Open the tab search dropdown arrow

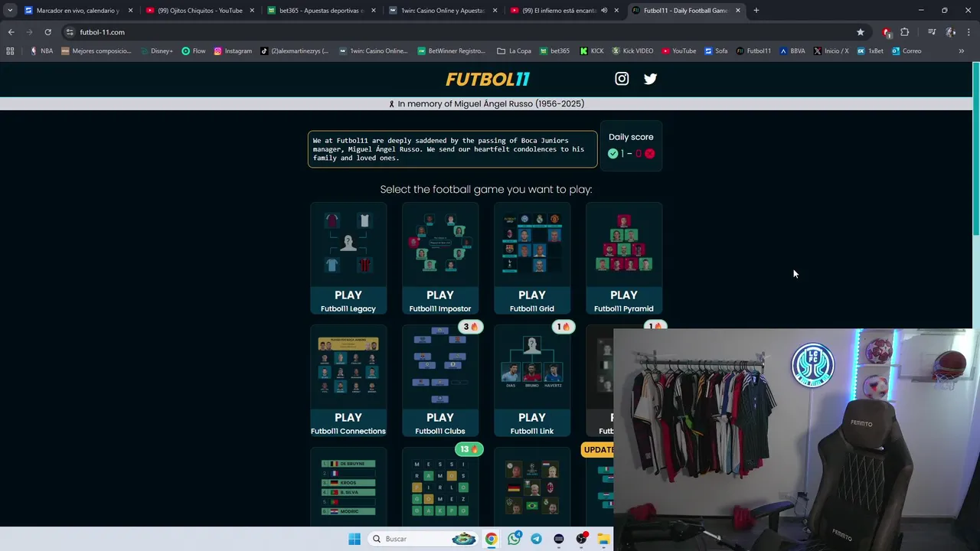(10, 11)
